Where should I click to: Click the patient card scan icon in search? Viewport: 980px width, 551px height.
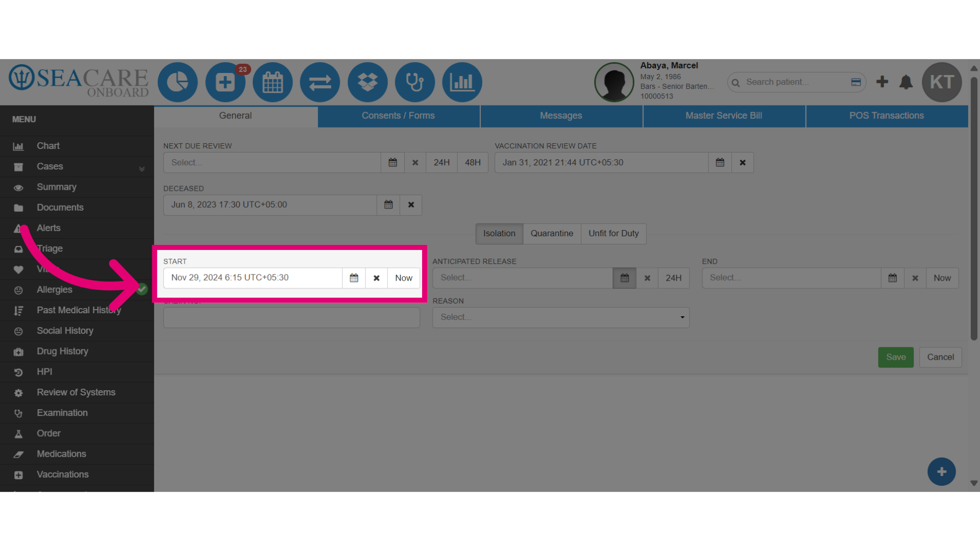coord(856,82)
